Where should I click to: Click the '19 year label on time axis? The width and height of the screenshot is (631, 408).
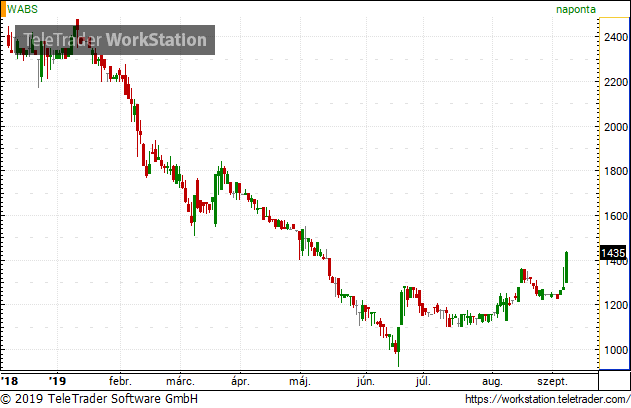click(x=57, y=381)
